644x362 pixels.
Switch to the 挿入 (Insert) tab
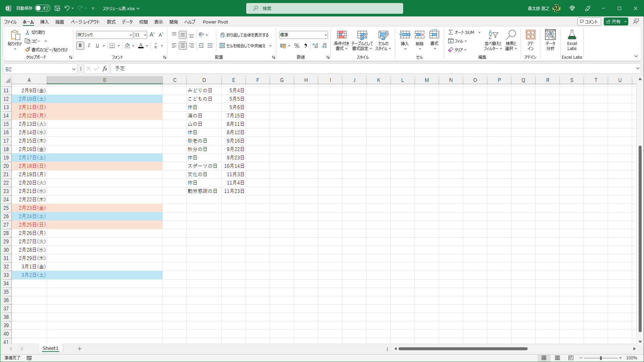click(x=44, y=22)
